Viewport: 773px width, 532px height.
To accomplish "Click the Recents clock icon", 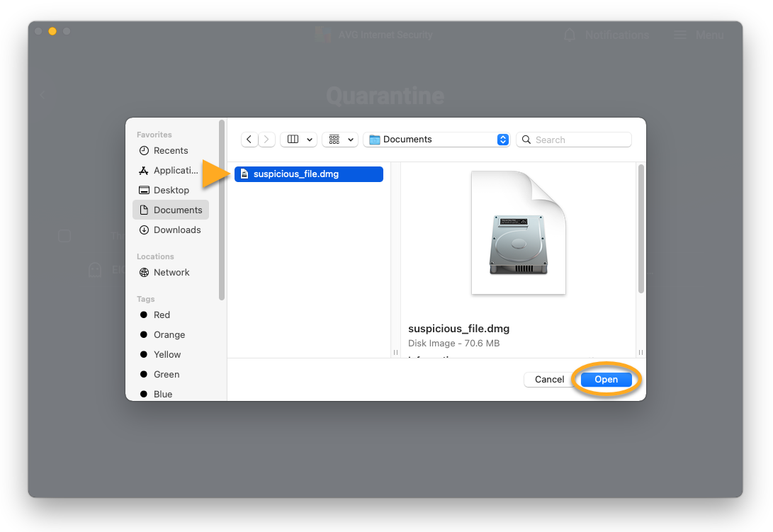I will 144,150.
